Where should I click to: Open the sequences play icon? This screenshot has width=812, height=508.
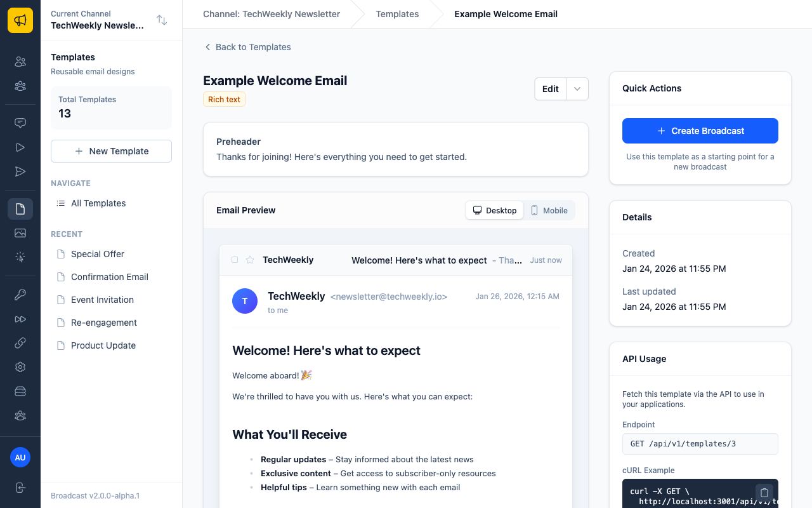coord(20,147)
